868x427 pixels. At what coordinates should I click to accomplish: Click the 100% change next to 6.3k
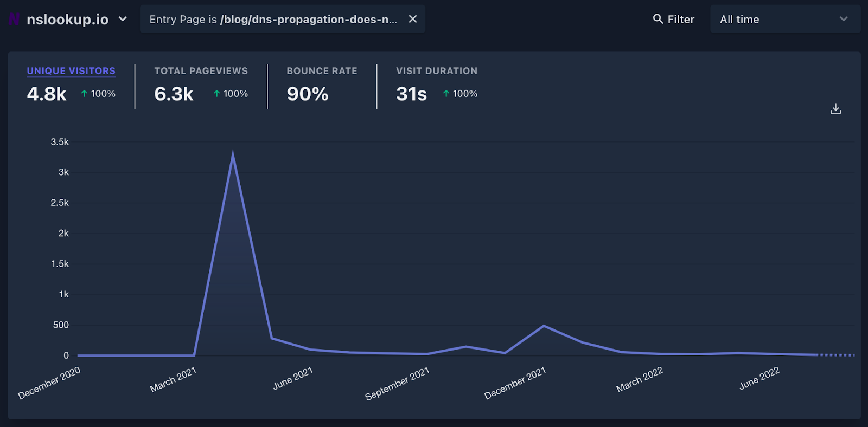click(x=235, y=94)
